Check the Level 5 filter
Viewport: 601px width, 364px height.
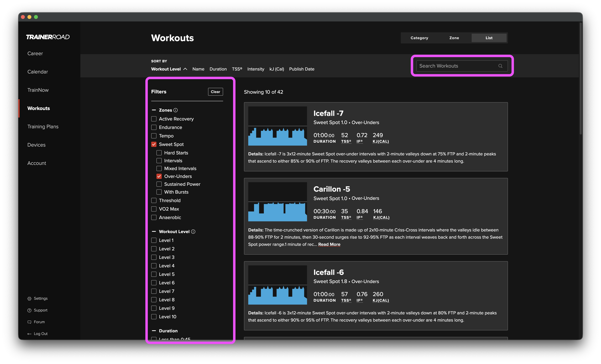pyautogui.click(x=154, y=274)
